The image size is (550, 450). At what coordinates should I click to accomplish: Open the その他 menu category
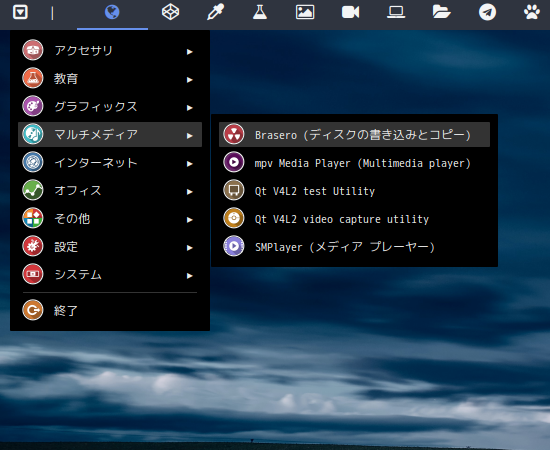coord(110,218)
